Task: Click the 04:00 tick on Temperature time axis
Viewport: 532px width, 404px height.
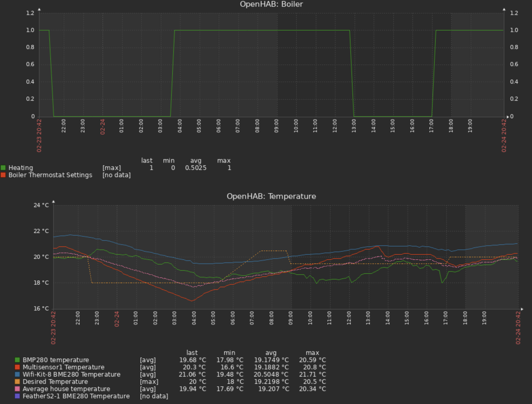Action: click(194, 318)
